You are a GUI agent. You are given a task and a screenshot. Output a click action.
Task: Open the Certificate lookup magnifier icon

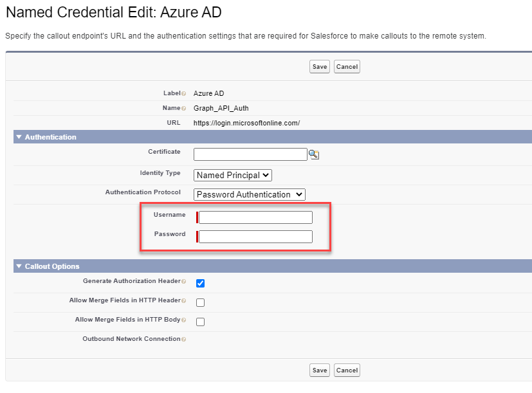tap(314, 154)
